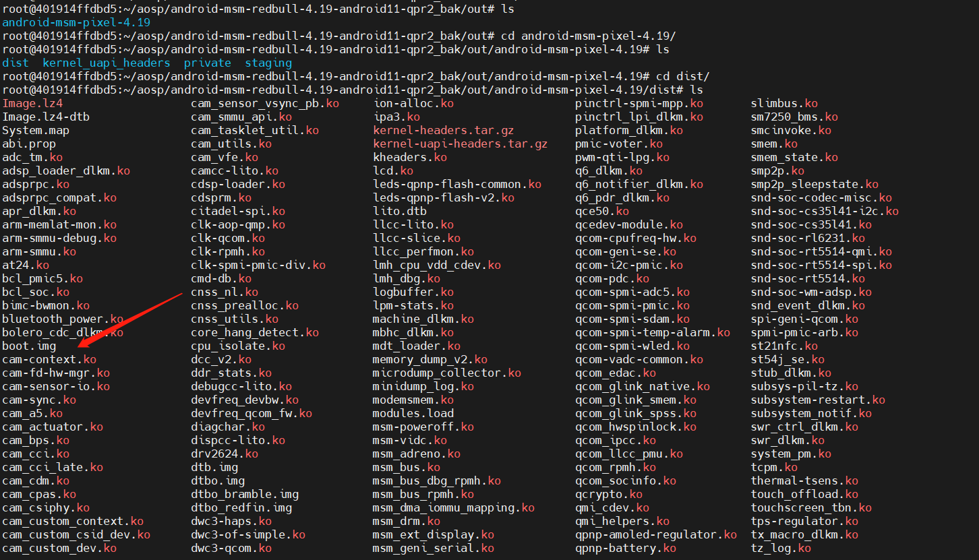The width and height of the screenshot is (979, 560).
Task: Select the Image.lz4 file entry
Action: pos(32,103)
